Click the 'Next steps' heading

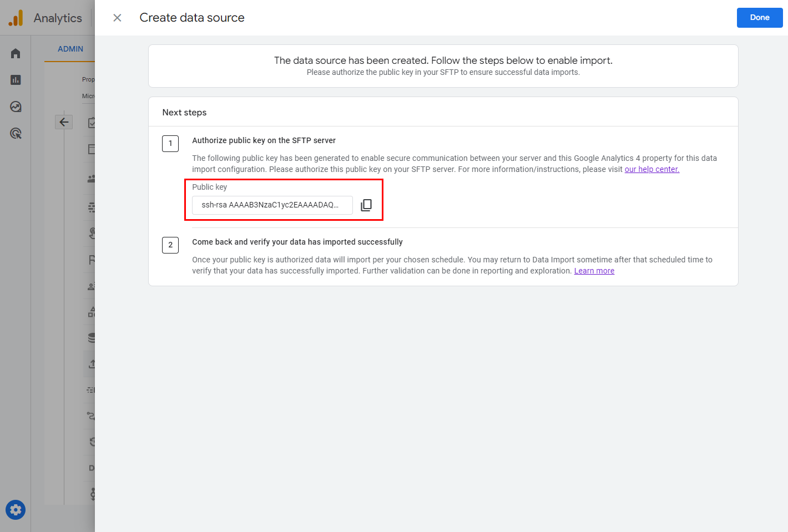tap(184, 112)
